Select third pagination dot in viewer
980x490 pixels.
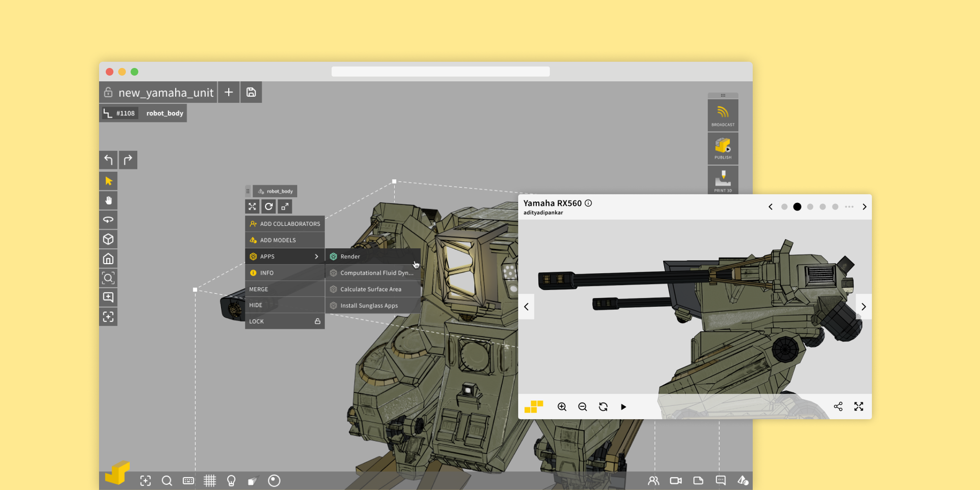coord(810,207)
